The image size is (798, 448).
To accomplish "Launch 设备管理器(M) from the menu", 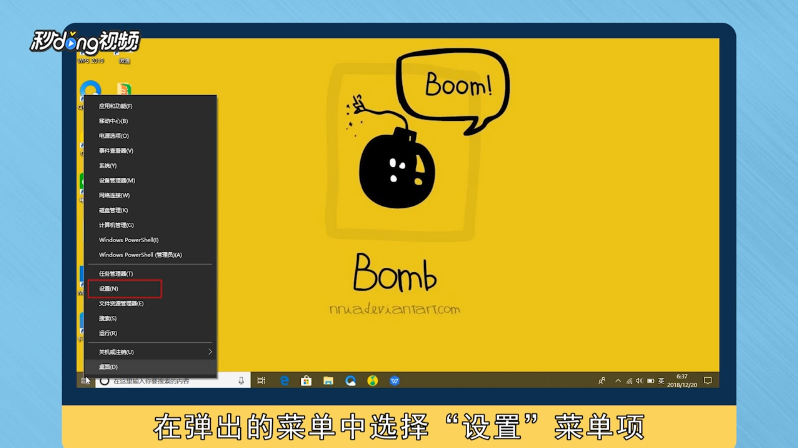I will tap(151, 180).
